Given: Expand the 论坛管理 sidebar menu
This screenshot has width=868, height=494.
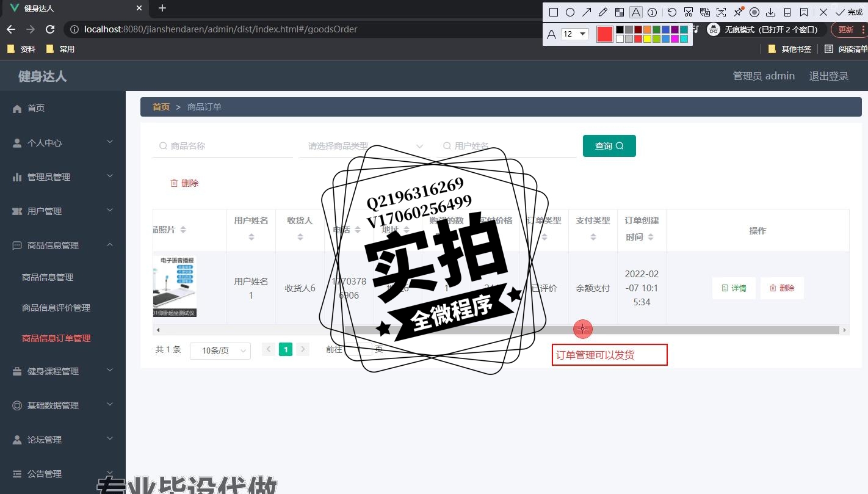Looking at the screenshot, I should tap(63, 439).
